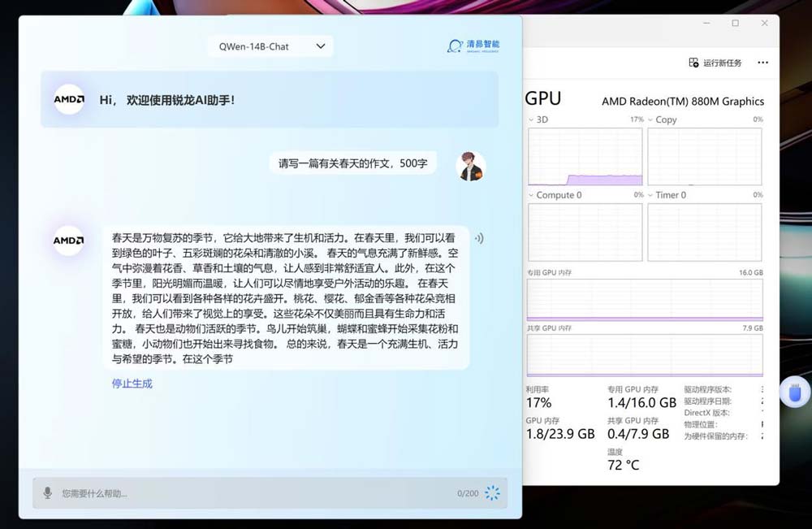The image size is (812, 529).
Task: Click the loading spinner icon in the input bar
Action: 493,492
